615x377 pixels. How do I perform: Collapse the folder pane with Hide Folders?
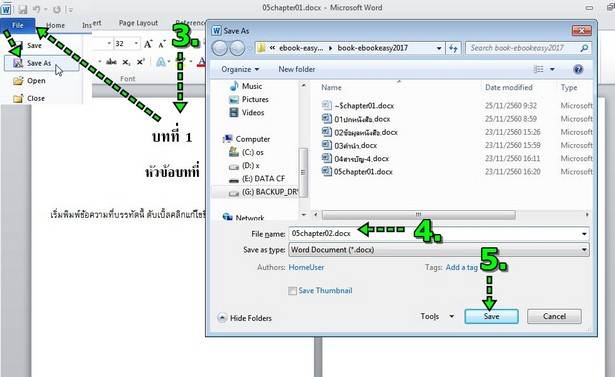click(x=245, y=318)
